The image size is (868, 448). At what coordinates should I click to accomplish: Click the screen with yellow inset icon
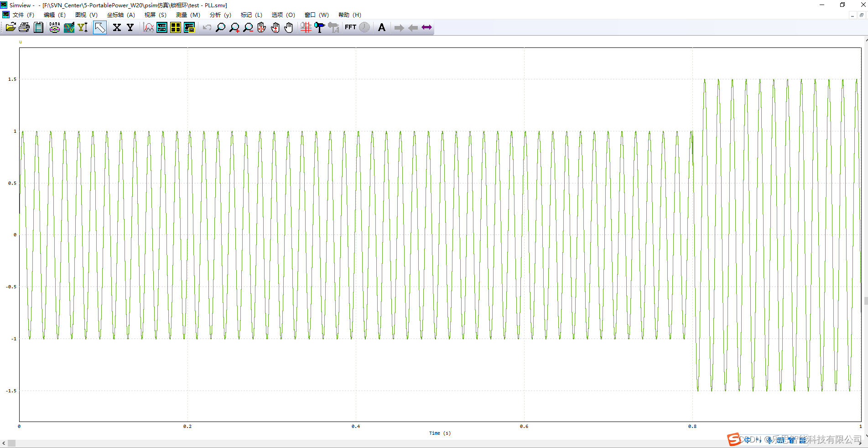pos(189,27)
